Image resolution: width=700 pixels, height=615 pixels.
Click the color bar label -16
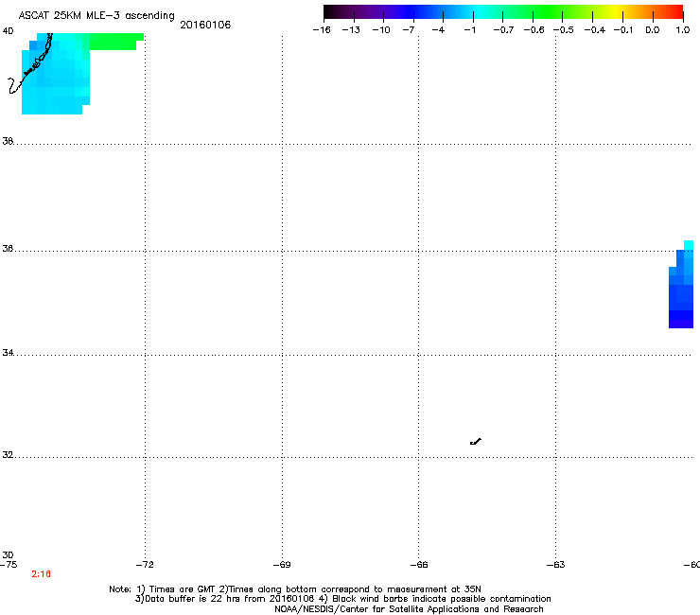322,30
